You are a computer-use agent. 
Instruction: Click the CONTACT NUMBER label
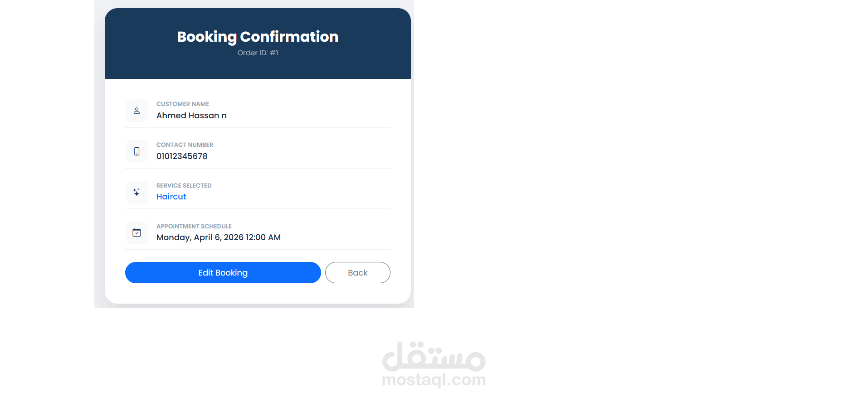tap(185, 145)
